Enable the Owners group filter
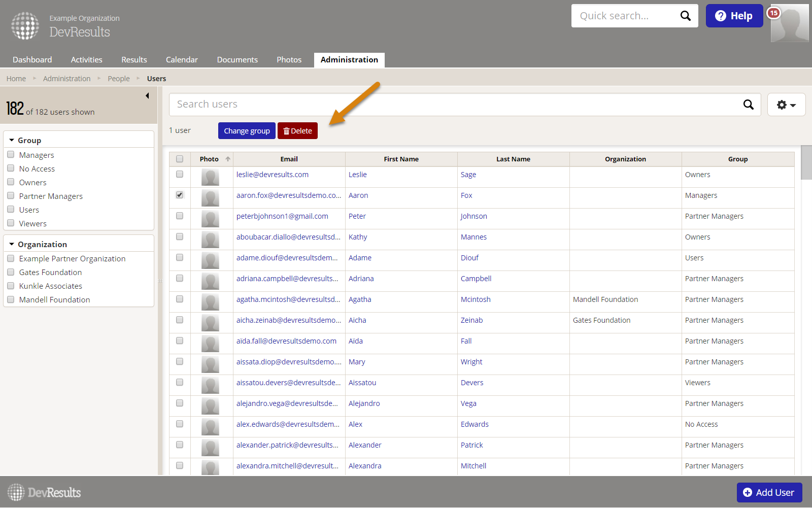This screenshot has height=508, width=812. tap(11, 182)
